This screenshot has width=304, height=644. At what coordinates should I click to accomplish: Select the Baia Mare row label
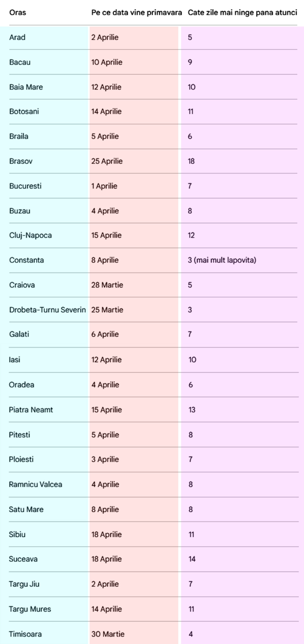pyautogui.click(x=26, y=87)
